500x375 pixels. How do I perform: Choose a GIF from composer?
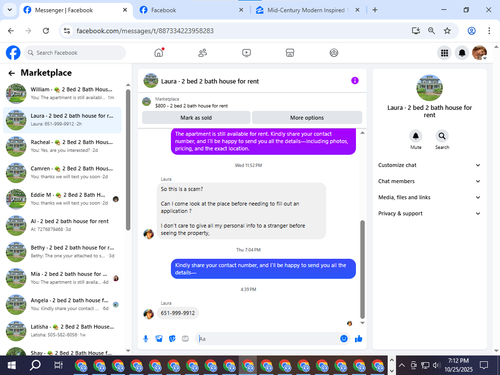pyautogui.click(x=185, y=339)
